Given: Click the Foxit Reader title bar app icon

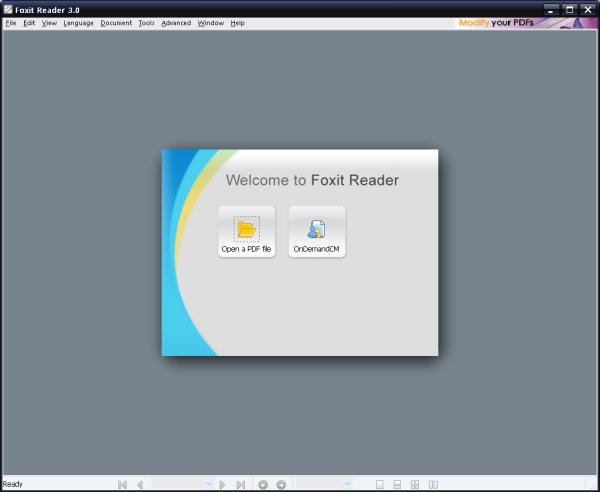Looking at the screenshot, I should pyautogui.click(x=8, y=9).
